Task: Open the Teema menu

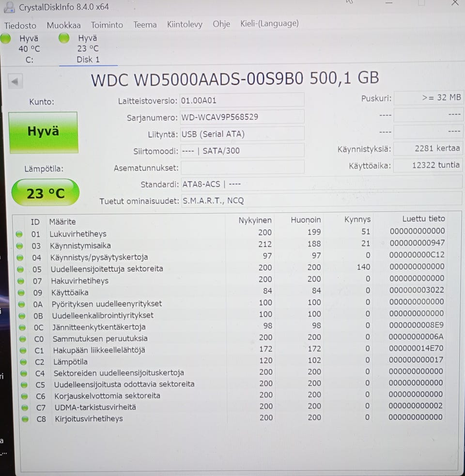Action: tap(145, 25)
